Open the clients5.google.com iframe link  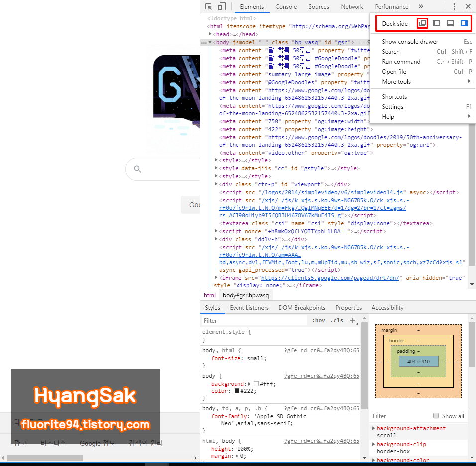tap(330, 278)
